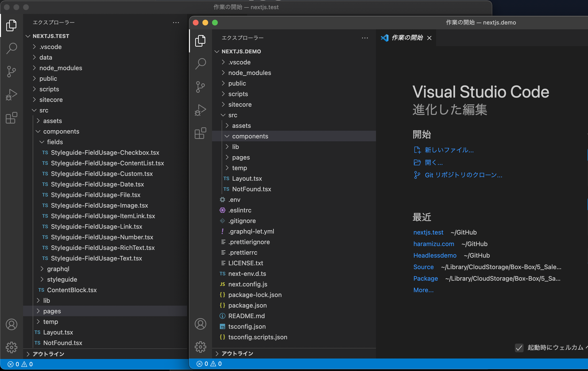The height and width of the screenshot is (371, 588).
Task: Open Styleguide-FieldUsage-Image.tsx in nextjs.test
Action: click(x=105, y=205)
